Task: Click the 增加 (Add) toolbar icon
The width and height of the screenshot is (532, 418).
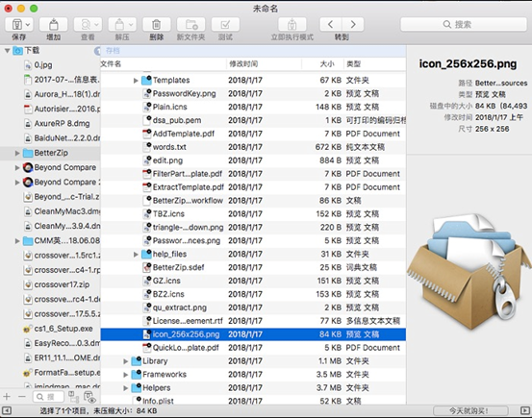Action: (x=53, y=25)
